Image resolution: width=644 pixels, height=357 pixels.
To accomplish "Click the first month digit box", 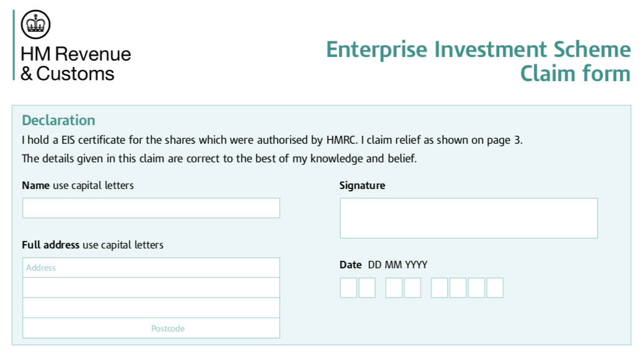I will tap(394, 288).
